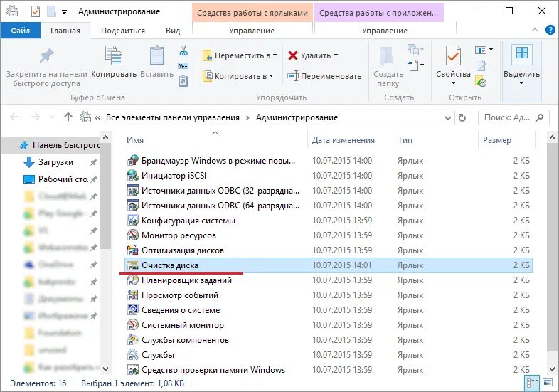Open the Quick Access Toolbar customize dropdown
The image size is (559, 392).
[x=64, y=12]
